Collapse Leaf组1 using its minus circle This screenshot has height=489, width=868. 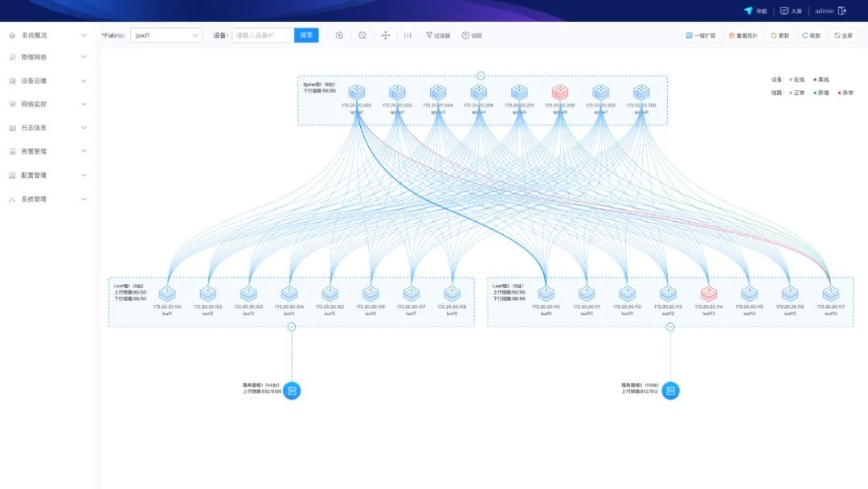(x=292, y=327)
